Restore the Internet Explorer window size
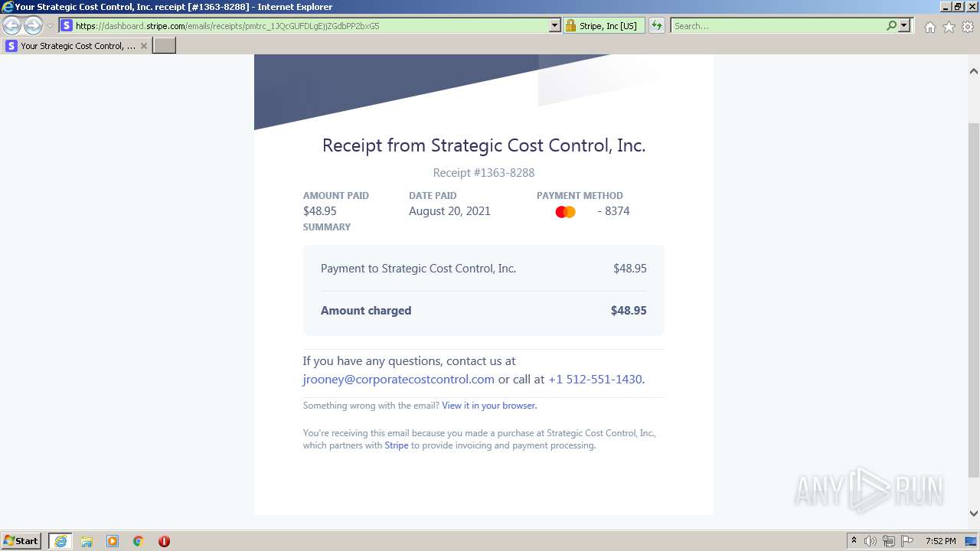 click(957, 6)
